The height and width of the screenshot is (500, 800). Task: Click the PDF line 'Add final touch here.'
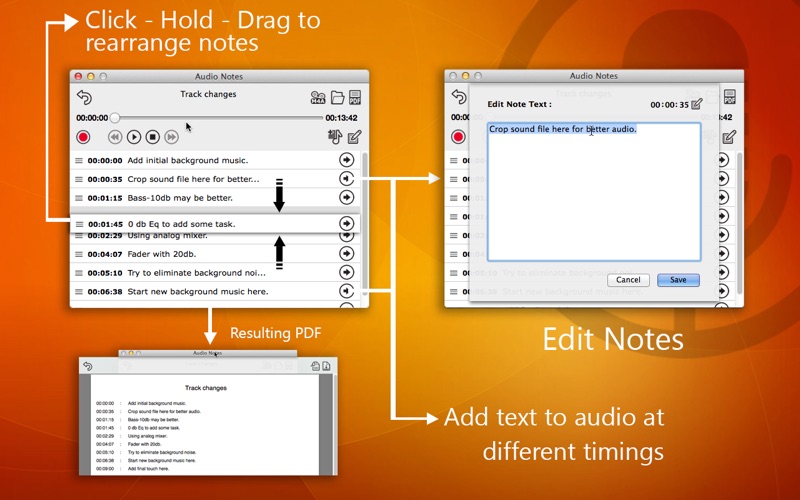click(148, 468)
